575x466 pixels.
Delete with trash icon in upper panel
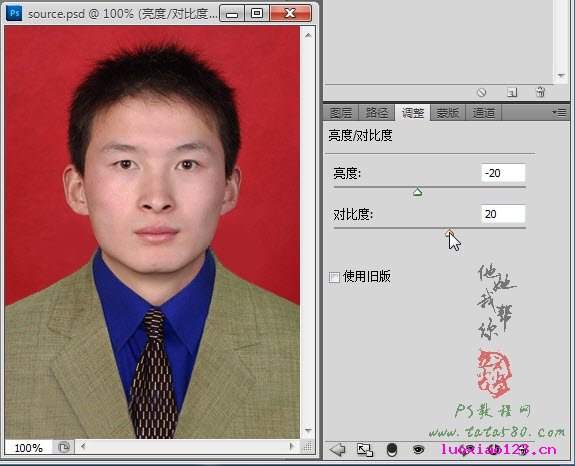(x=540, y=92)
